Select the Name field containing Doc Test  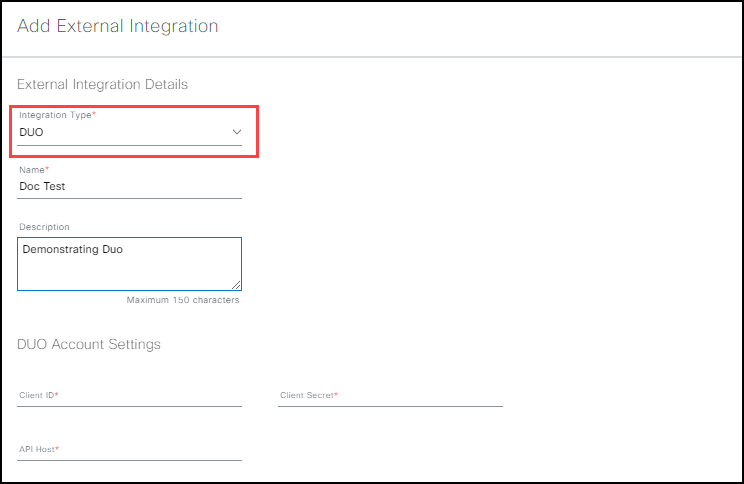tap(130, 186)
